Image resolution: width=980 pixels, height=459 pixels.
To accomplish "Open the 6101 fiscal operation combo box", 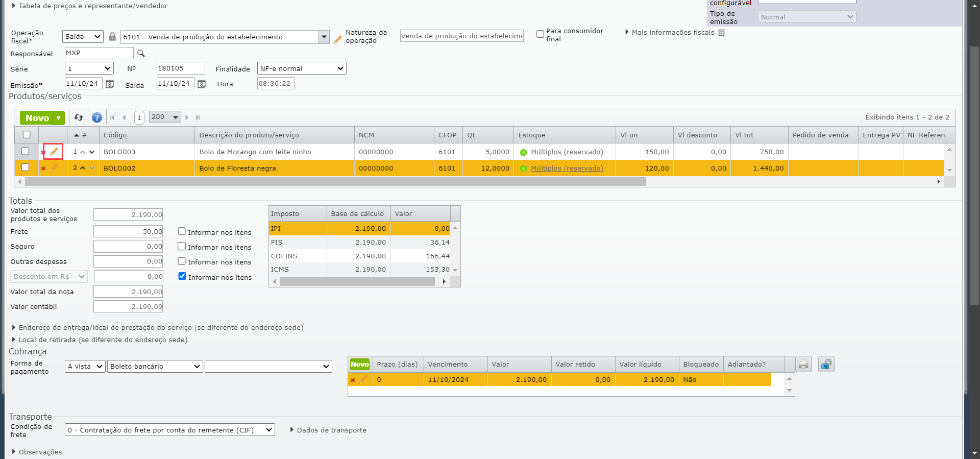I will point(225,37).
